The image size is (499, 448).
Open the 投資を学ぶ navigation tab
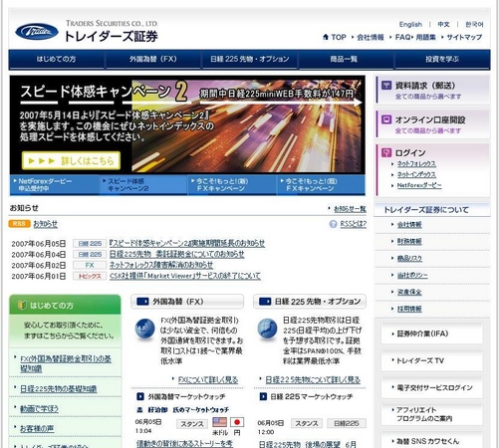coord(442,59)
